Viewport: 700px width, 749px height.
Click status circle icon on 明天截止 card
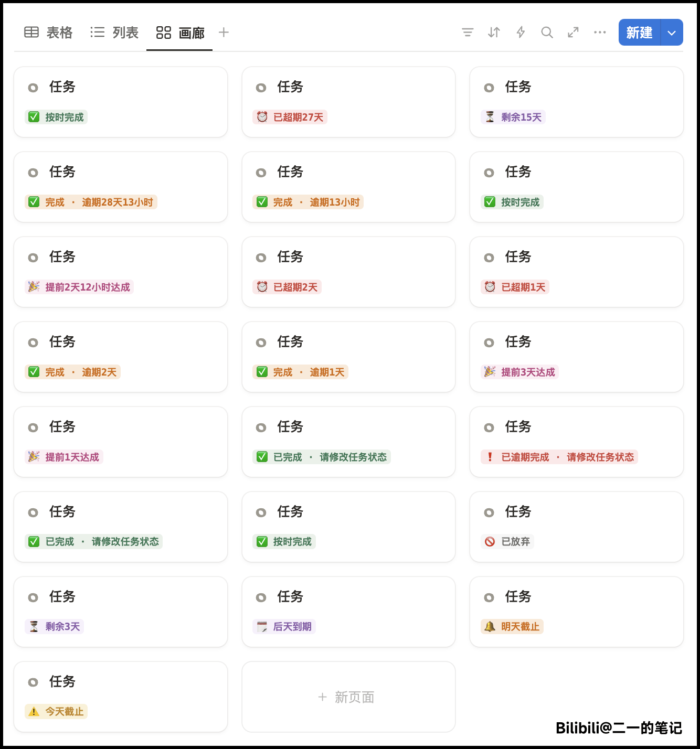(489, 597)
